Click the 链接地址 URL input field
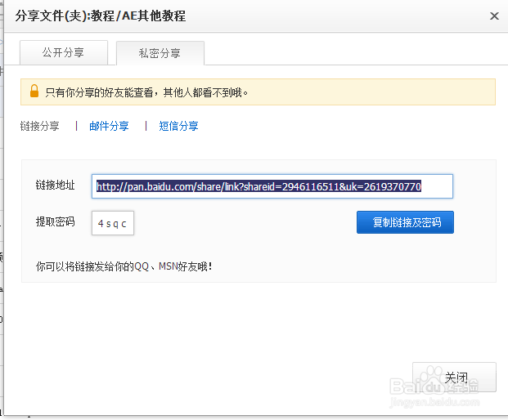Screen dimensions: 508x420 (272, 186)
